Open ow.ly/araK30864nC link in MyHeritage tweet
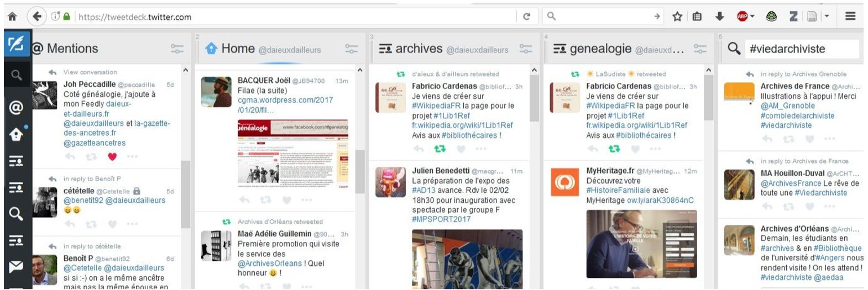The width and height of the screenshot is (868, 290). click(660, 200)
